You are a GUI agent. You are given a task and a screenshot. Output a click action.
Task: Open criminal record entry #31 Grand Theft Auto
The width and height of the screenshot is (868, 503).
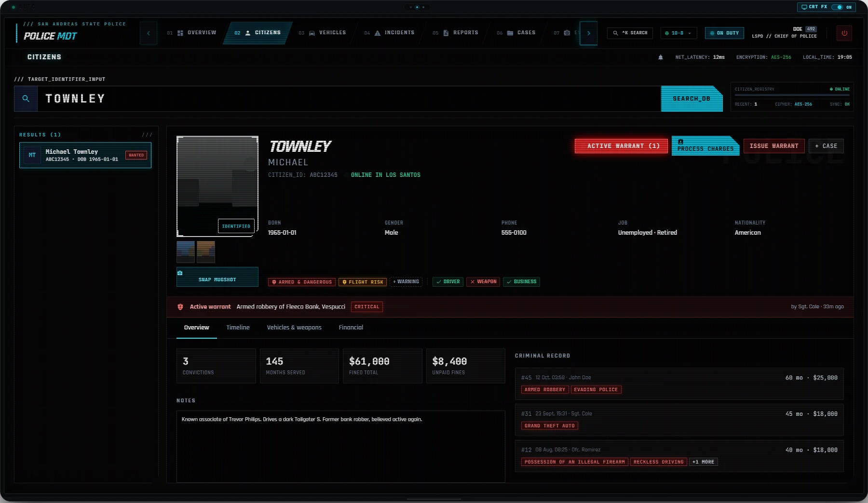click(679, 420)
